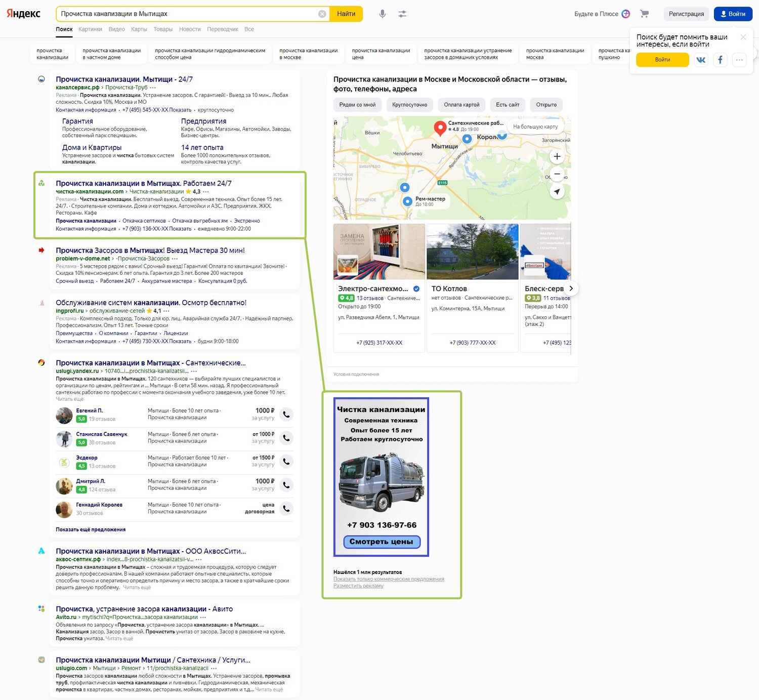Switch to the Новости tab
The image size is (759, 700).
coord(190,29)
